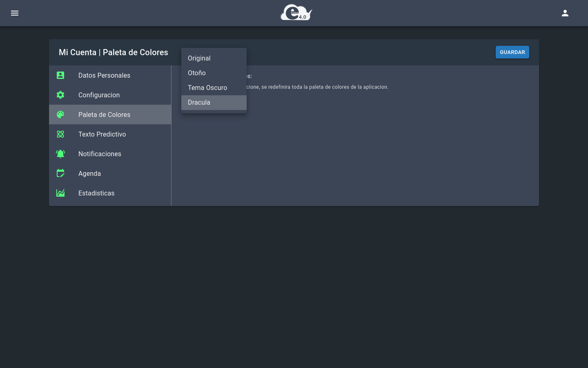Navigate to Datos Personales
Screen dimensions: 588x368
pos(104,75)
